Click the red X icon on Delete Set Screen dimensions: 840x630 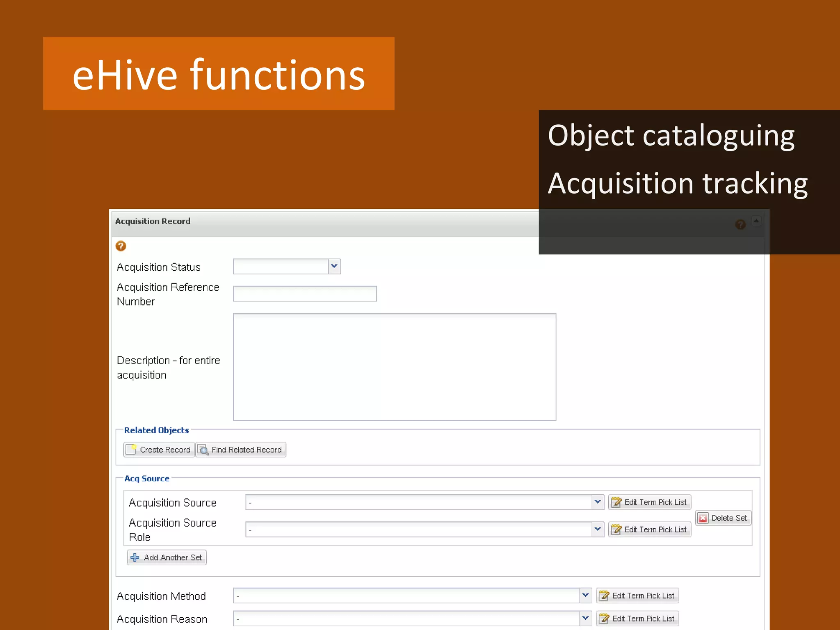point(703,518)
